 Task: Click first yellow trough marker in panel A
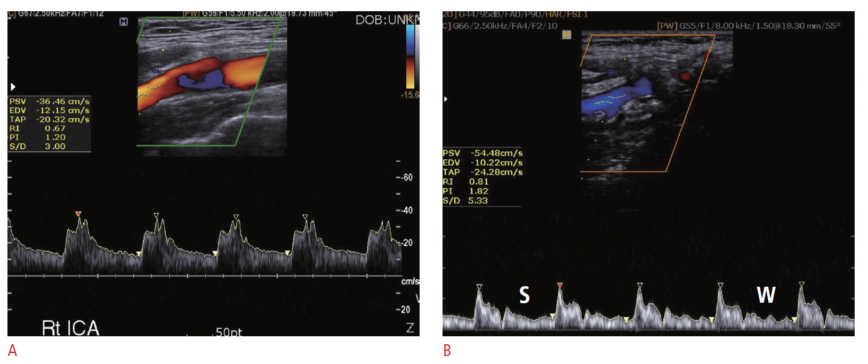[139, 254]
